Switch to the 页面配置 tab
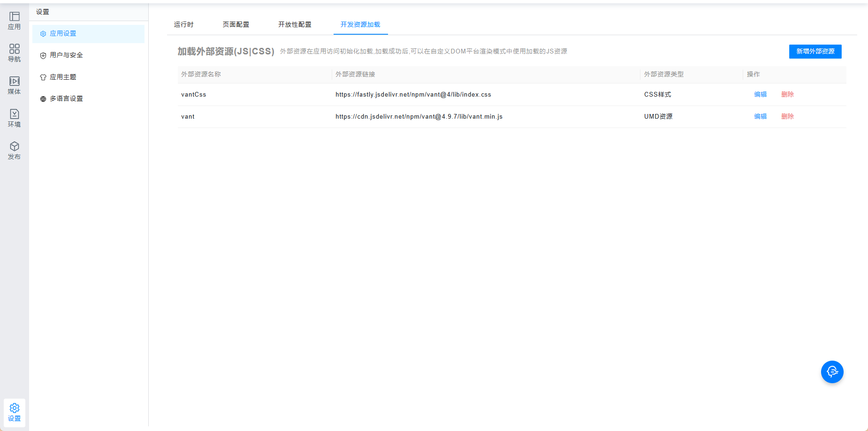Image resolution: width=868 pixels, height=431 pixels. [236, 24]
